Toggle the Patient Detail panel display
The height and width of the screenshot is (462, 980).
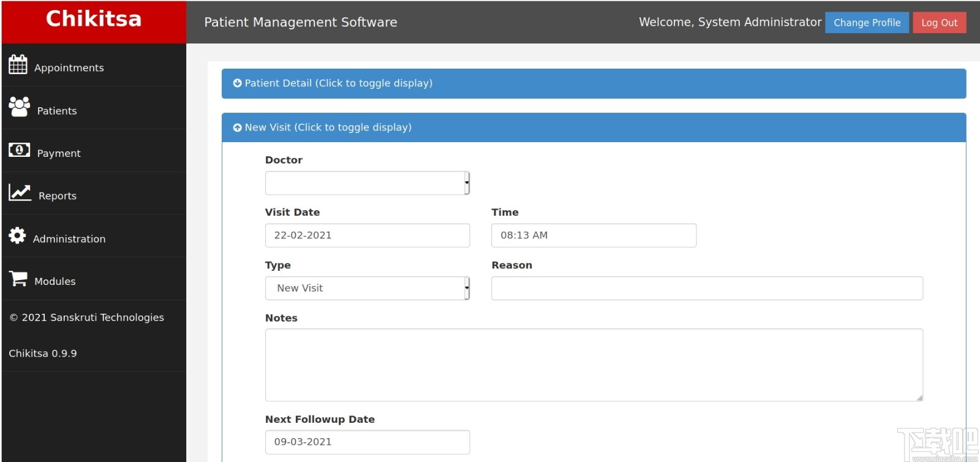click(338, 83)
